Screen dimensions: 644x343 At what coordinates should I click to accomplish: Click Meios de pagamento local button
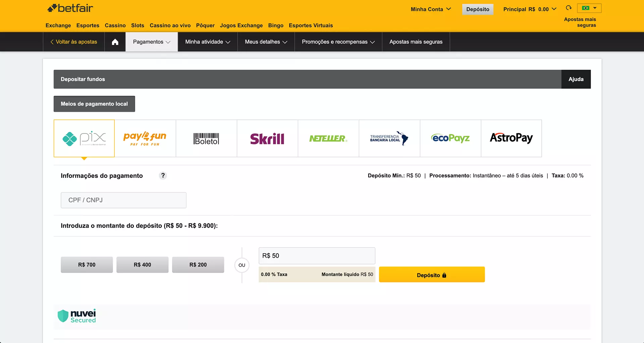click(x=94, y=104)
